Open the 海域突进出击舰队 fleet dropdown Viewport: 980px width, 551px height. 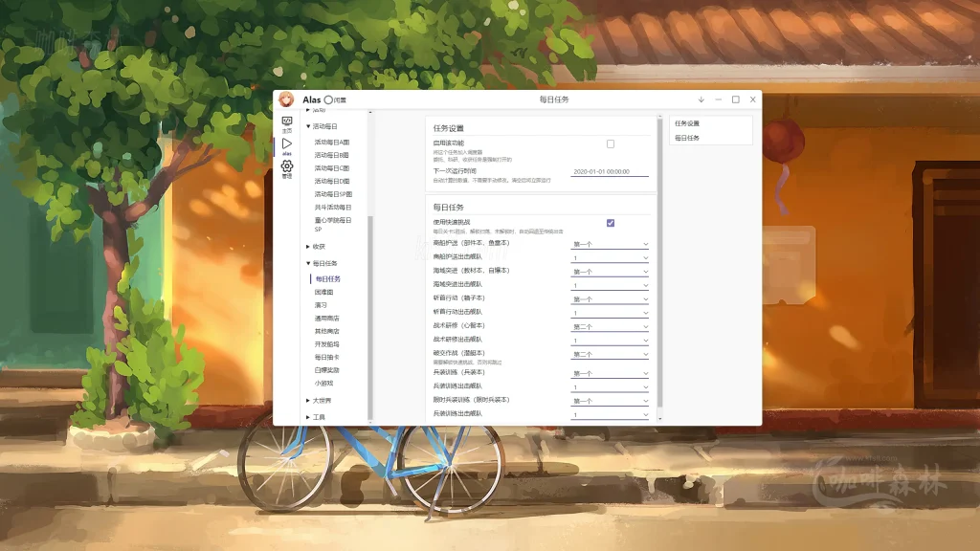click(610, 285)
